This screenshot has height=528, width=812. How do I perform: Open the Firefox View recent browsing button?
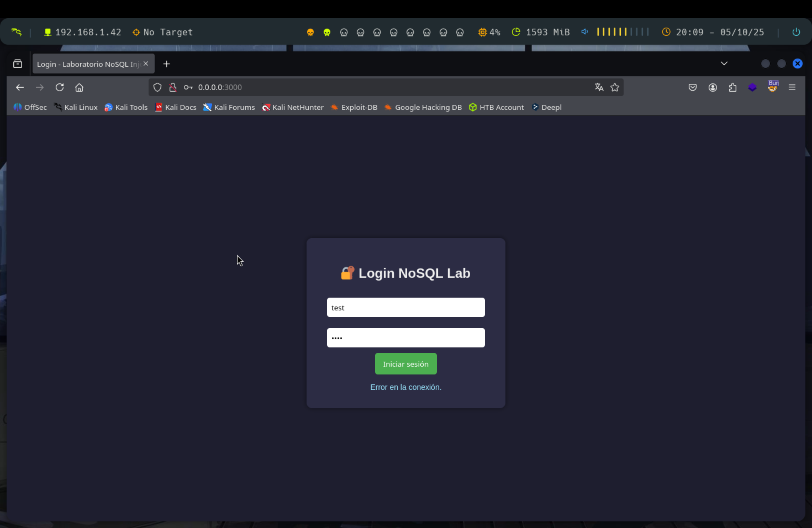[x=18, y=64]
